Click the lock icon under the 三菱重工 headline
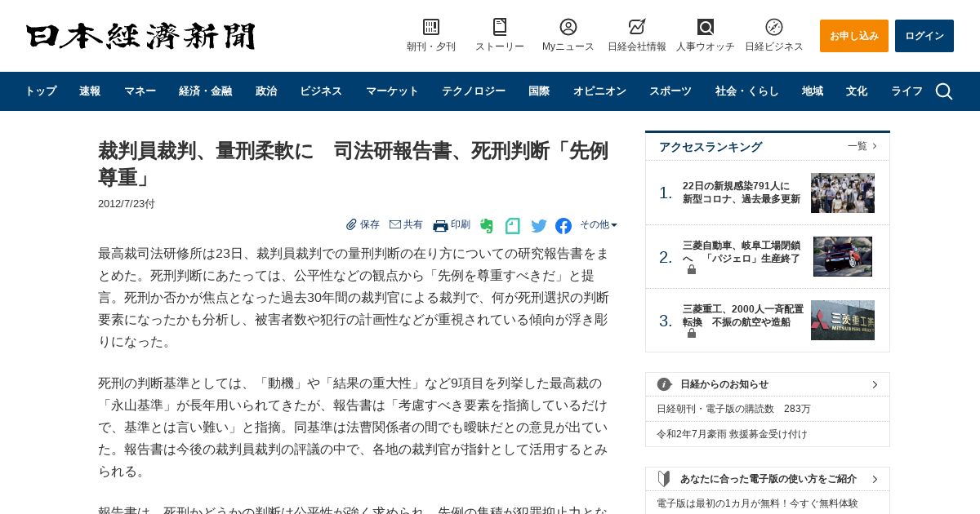 pyautogui.click(x=692, y=333)
